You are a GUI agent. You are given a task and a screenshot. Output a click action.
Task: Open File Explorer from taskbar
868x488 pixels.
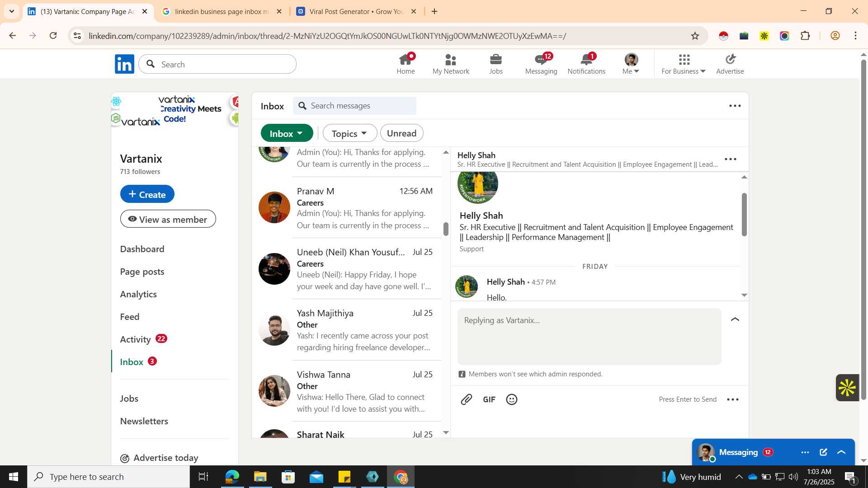click(x=260, y=477)
